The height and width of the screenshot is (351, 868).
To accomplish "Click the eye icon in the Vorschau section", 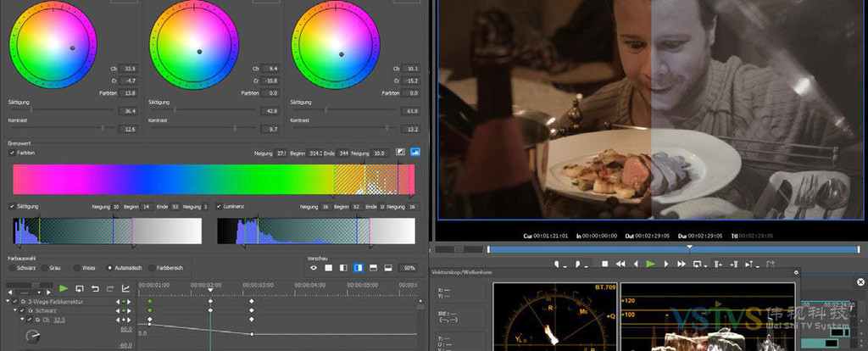I will pos(313,268).
